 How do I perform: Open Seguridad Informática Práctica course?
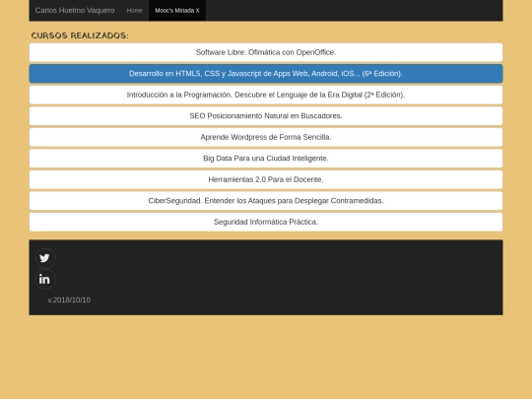266,222
